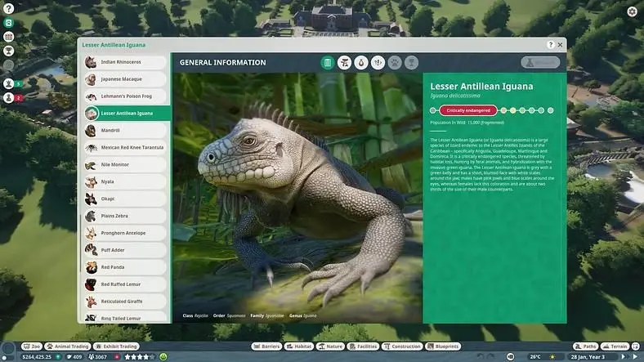Open the Diet and lifecycle tab icon
The image size is (644, 362).
[x=361, y=63]
